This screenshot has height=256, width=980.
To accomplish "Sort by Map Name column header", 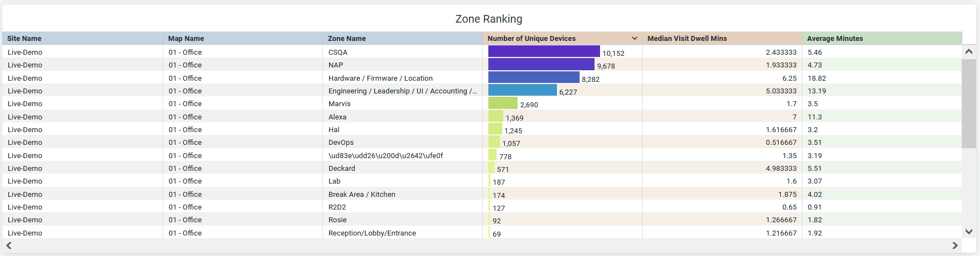I will pyautogui.click(x=186, y=38).
